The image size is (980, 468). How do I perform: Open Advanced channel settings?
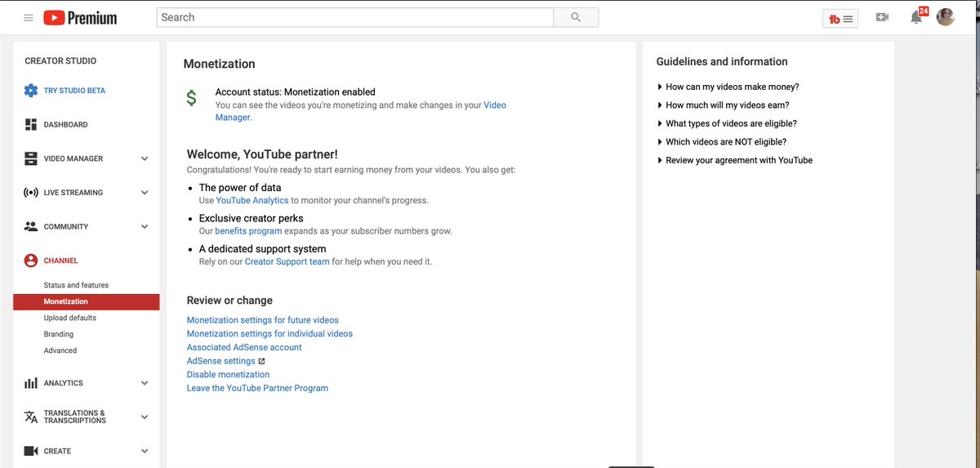click(60, 350)
